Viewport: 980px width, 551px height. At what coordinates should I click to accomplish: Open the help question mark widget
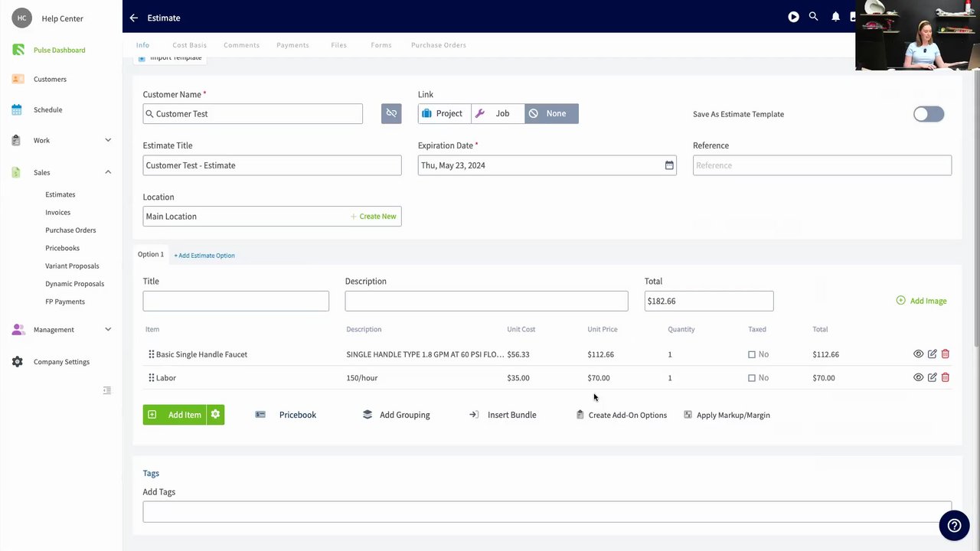pyautogui.click(x=954, y=526)
